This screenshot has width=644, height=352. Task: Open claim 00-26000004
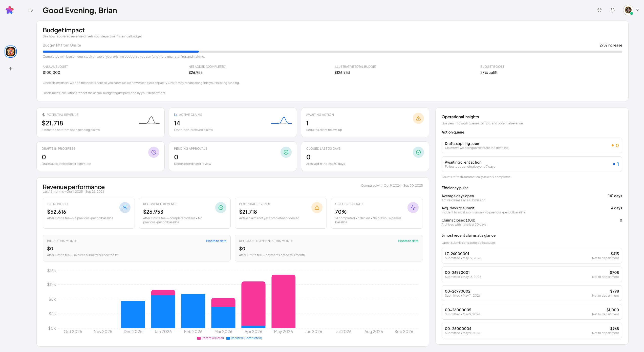pyautogui.click(x=532, y=331)
